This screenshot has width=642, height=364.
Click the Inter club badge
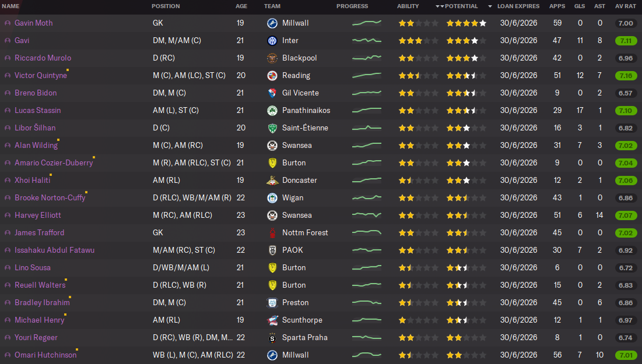(272, 41)
